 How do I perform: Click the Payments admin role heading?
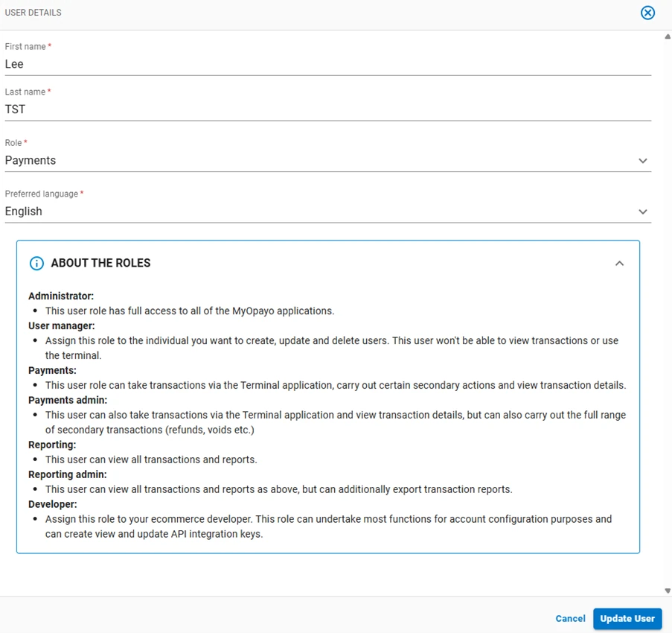(x=68, y=400)
